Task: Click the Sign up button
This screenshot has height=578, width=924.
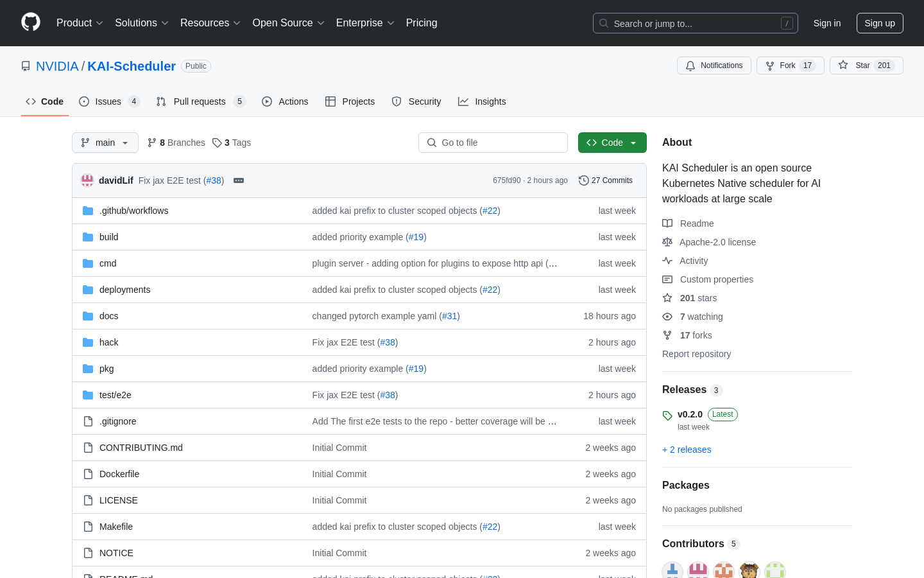Action: tap(880, 23)
